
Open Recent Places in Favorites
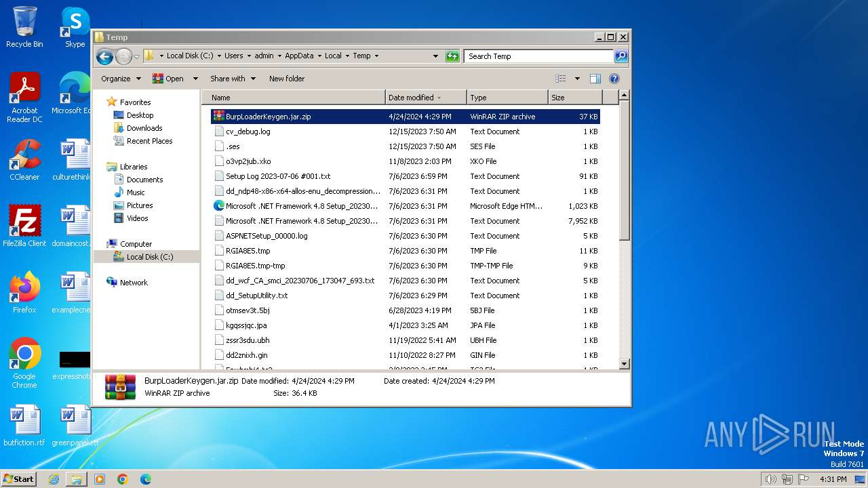(149, 141)
